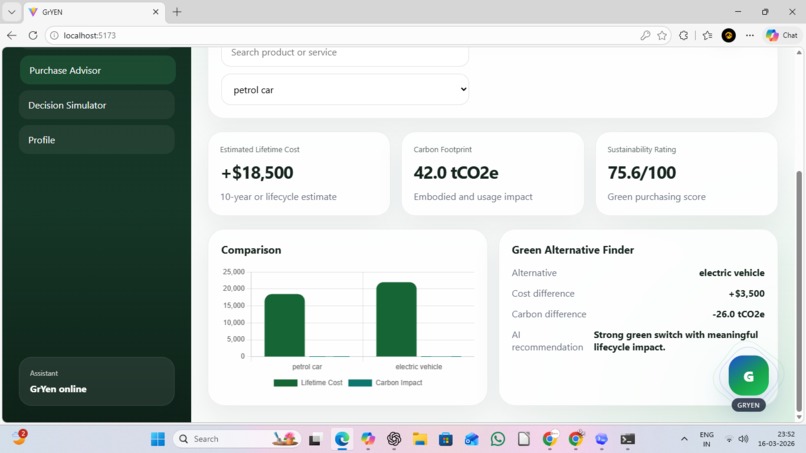Screen dimensions: 806x453
Task: Open Decision Simulator in the sidebar
Action: pyautogui.click(x=97, y=105)
